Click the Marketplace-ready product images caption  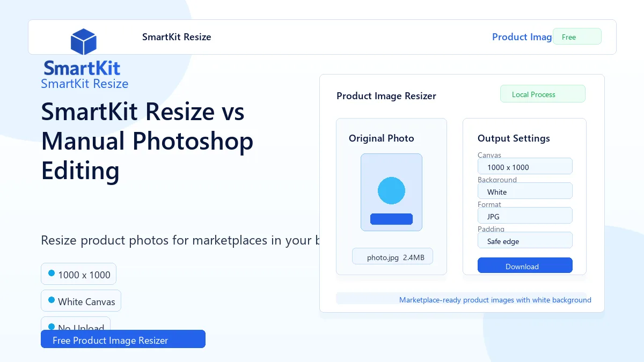495,300
